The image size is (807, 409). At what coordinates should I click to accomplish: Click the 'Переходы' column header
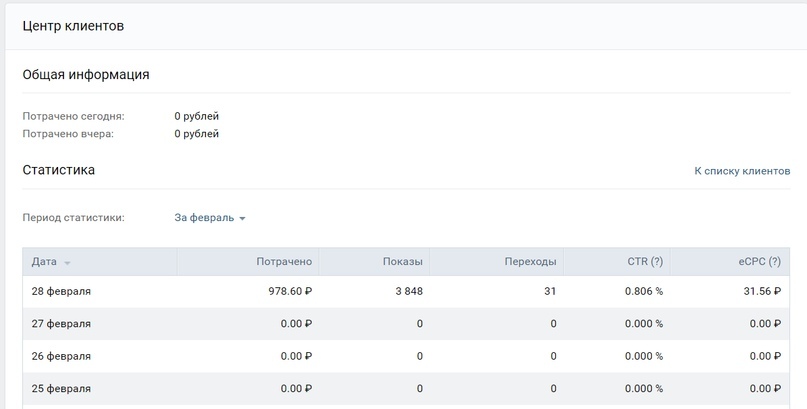point(530,261)
